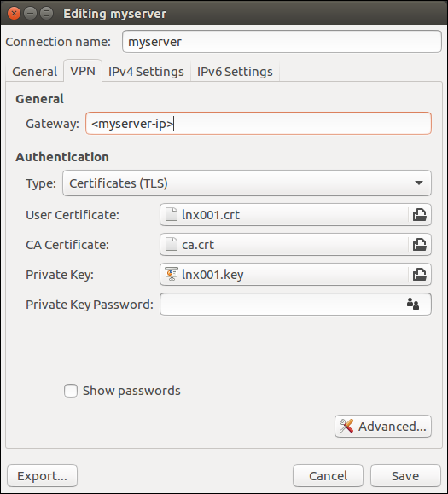The image size is (448, 494).
Task: Click the Gateway: label
Action: point(52,124)
